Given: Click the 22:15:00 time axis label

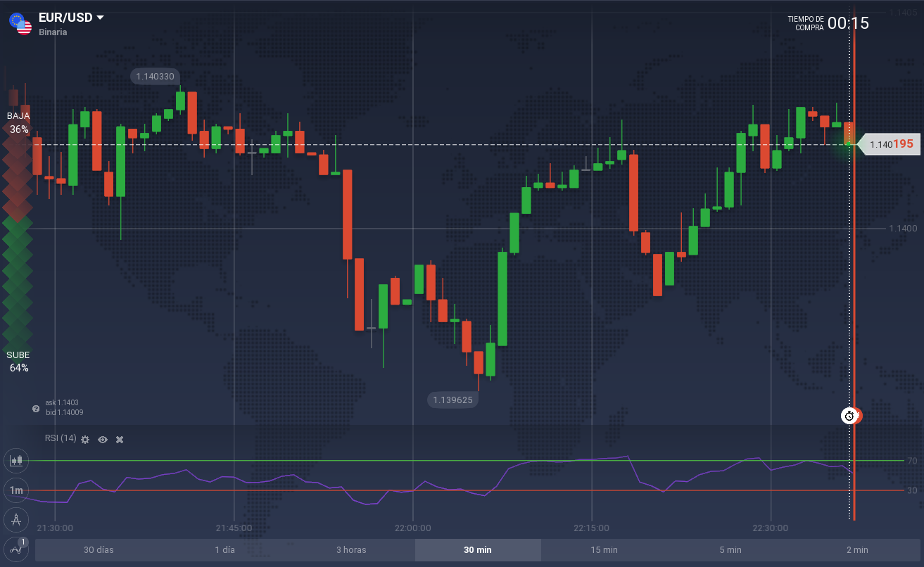Looking at the screenshot, I should (x=591, y=528).
